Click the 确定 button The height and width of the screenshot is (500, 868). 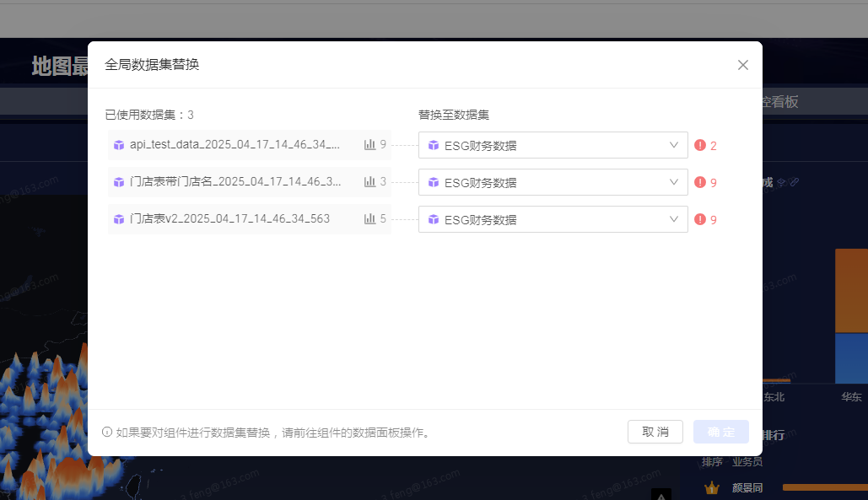(721, 432)
